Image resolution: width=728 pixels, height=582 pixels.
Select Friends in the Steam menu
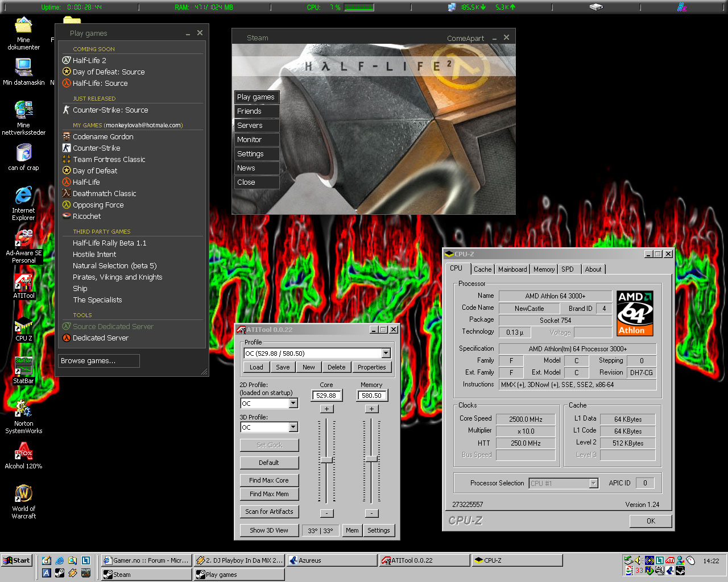coord(257,111)
